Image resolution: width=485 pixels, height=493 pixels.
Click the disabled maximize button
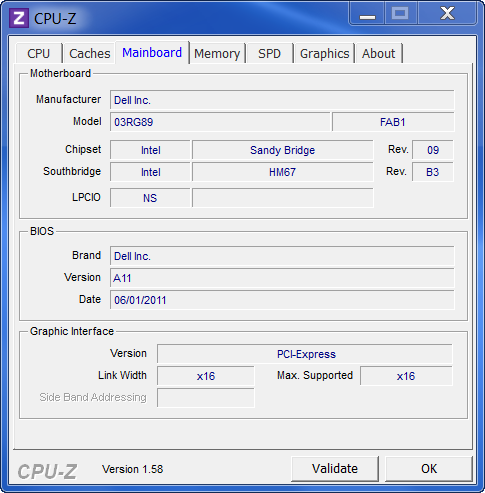pos(400,14)
